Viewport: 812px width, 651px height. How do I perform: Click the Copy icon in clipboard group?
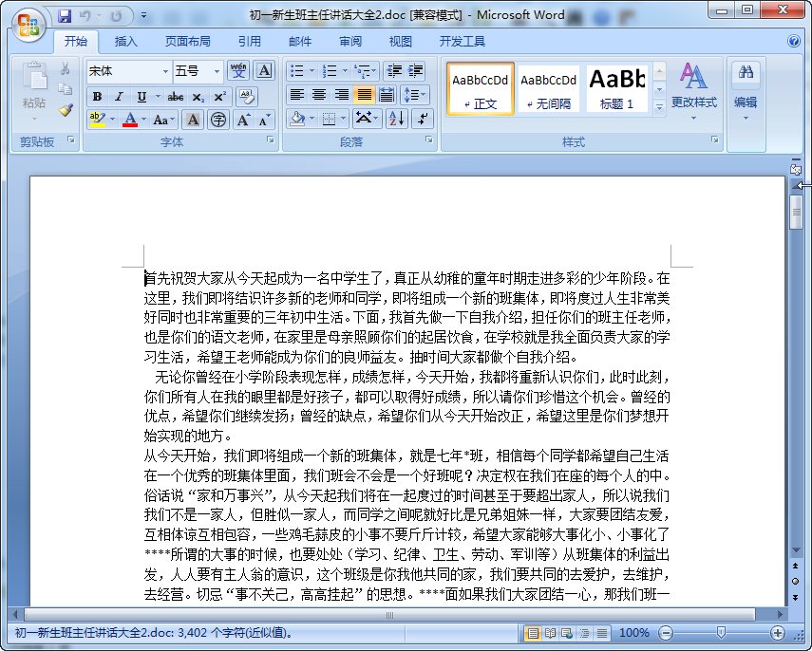pos(66,89)
